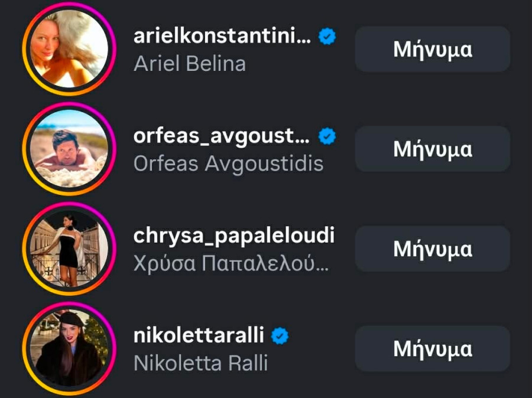
Task: Open Ariel Belina's profile picture story
Action: point(69,49)
